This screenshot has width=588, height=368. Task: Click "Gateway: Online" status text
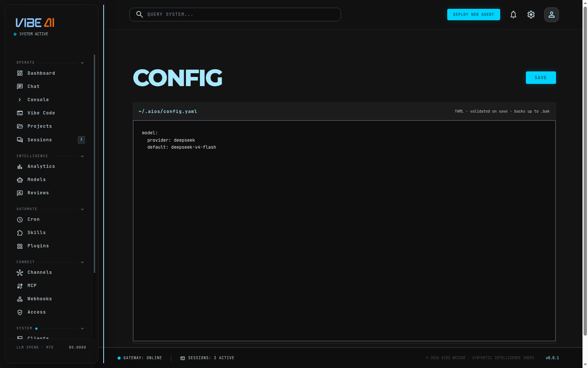pyautogui.click(x=143, y=358)
